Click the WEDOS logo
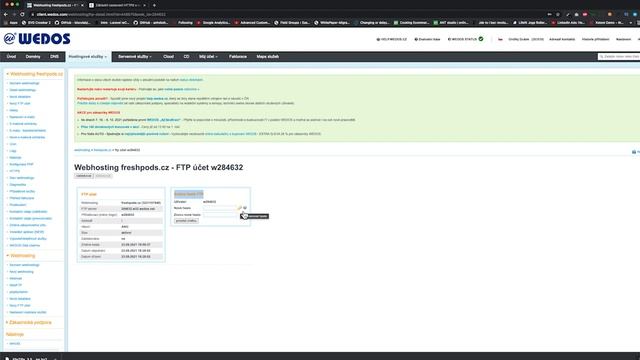Image resolution: width=640 pixels, height=360 pixels. [37, 39]
